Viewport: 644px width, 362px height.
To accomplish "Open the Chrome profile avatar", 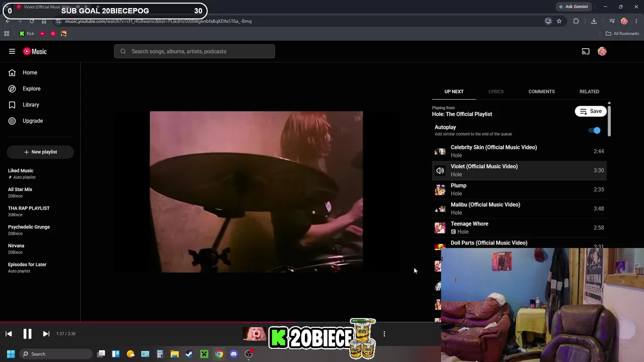I will 624,21.
